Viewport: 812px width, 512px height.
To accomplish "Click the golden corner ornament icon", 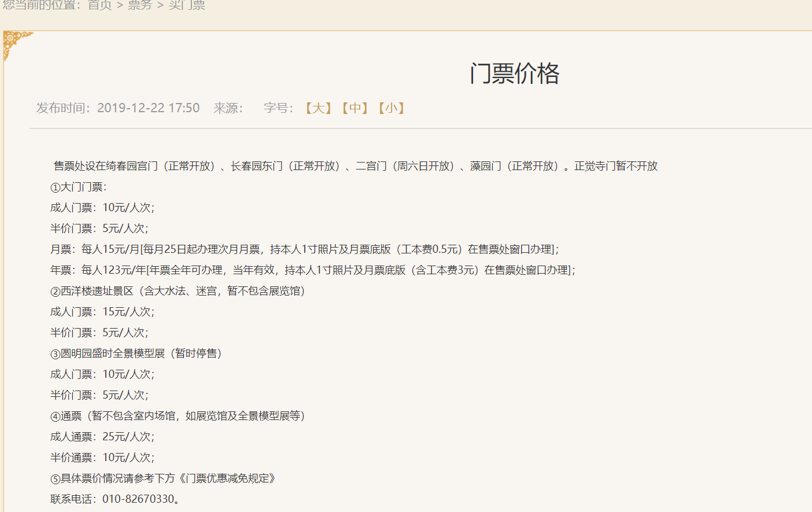I will coord(15,44).
